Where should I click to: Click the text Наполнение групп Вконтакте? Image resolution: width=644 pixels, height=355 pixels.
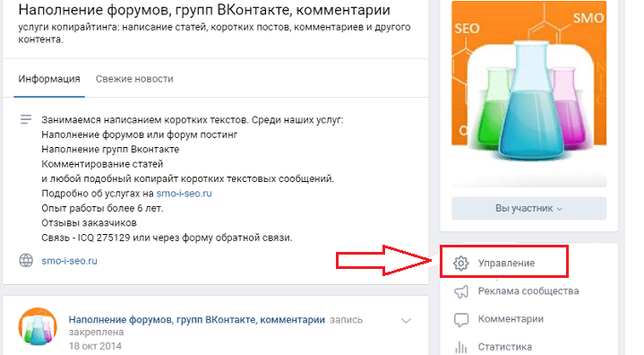(110, 149)
